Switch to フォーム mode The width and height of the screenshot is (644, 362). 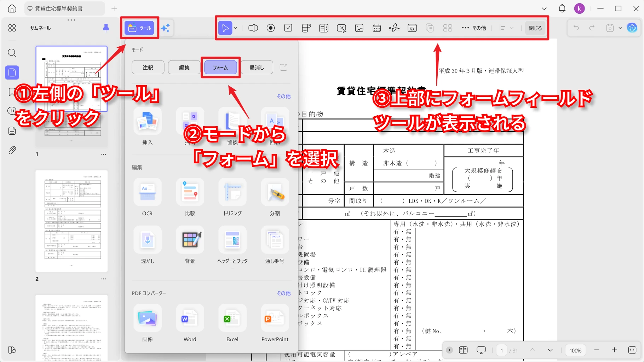(220, 68)
